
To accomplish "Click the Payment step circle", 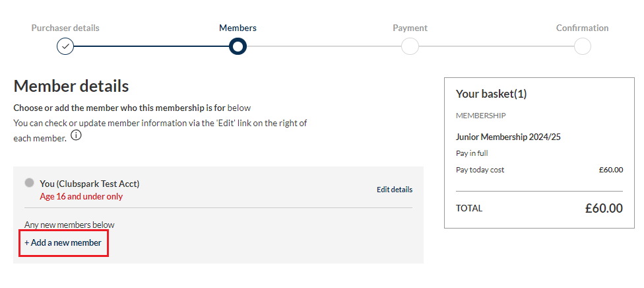I will [x=410, y=46].
